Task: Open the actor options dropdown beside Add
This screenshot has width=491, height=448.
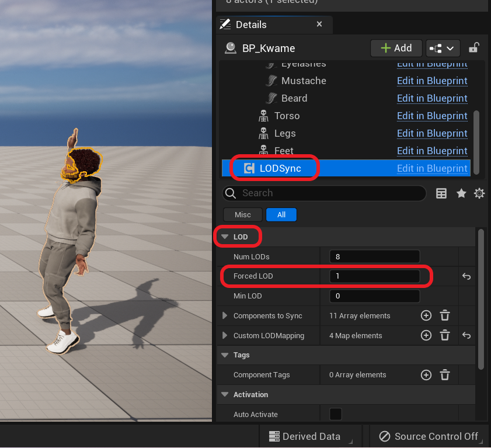Action: click(443, 48)
